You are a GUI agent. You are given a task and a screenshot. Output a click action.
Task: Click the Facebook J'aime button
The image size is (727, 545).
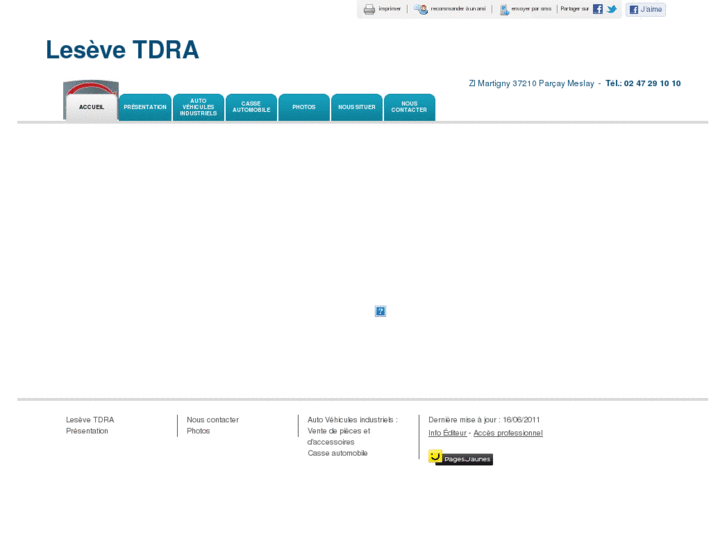[645, 9]
